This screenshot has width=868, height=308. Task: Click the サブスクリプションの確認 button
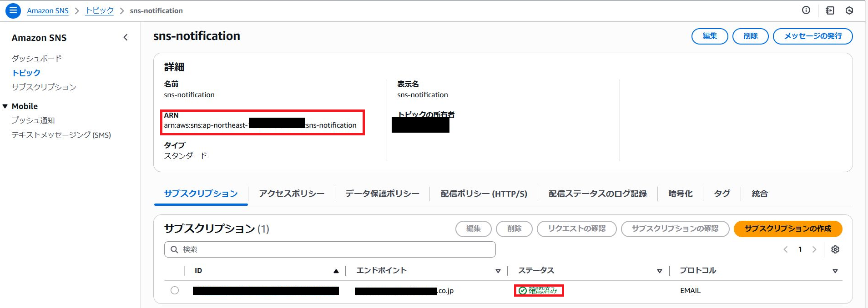(x=675, y=229)
